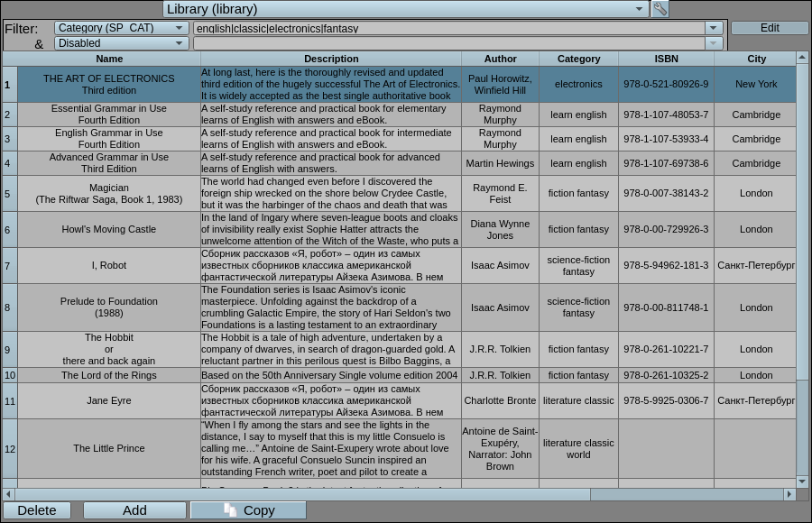Click ISBN 978-0-007-38143-2 cell
Screen dimensions: 812x523
point(666,194)
